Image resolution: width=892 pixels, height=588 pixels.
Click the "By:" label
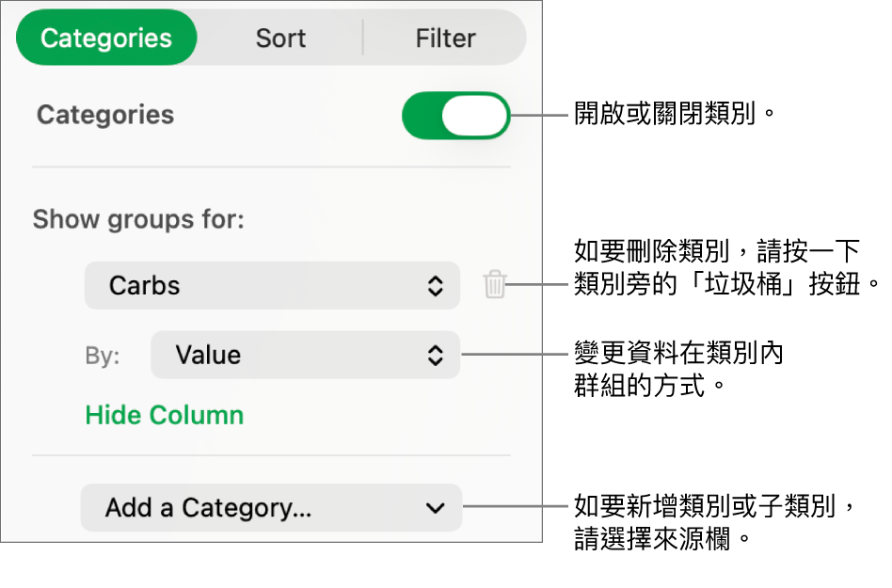tap(103, 357)
